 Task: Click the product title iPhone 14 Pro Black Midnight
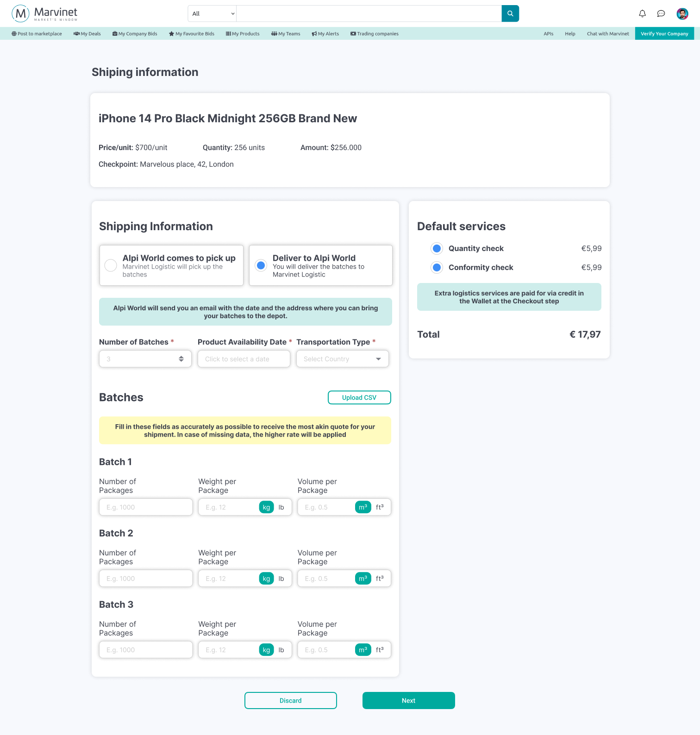point(228,119)
